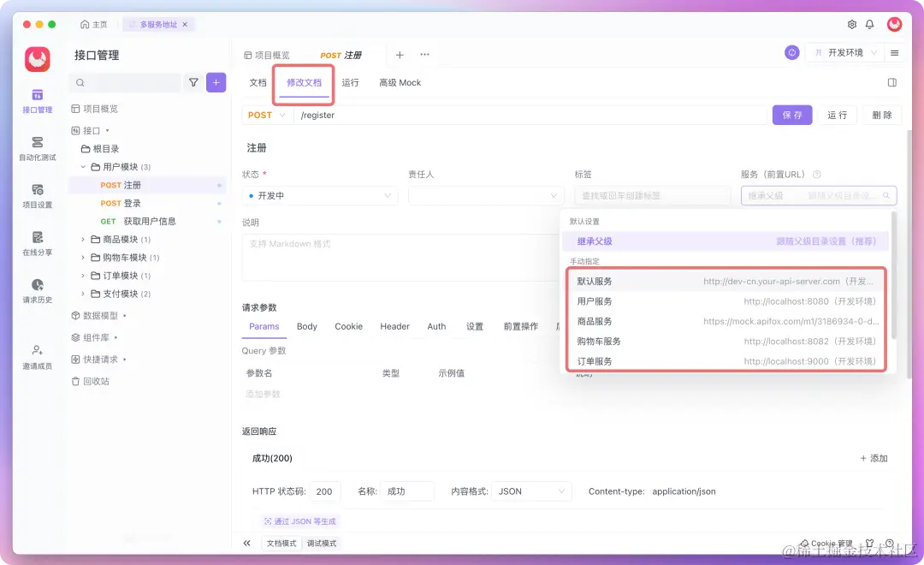
Task: Switch to the 高级 Mock tab
Action: pyautogui.click(x=399, y=83)
